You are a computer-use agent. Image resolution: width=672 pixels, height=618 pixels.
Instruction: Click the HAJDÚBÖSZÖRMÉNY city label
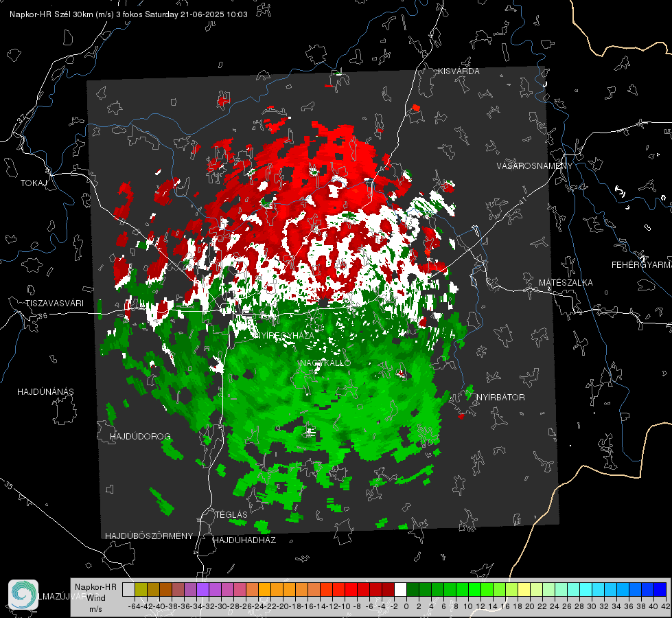tap(149, 536)
